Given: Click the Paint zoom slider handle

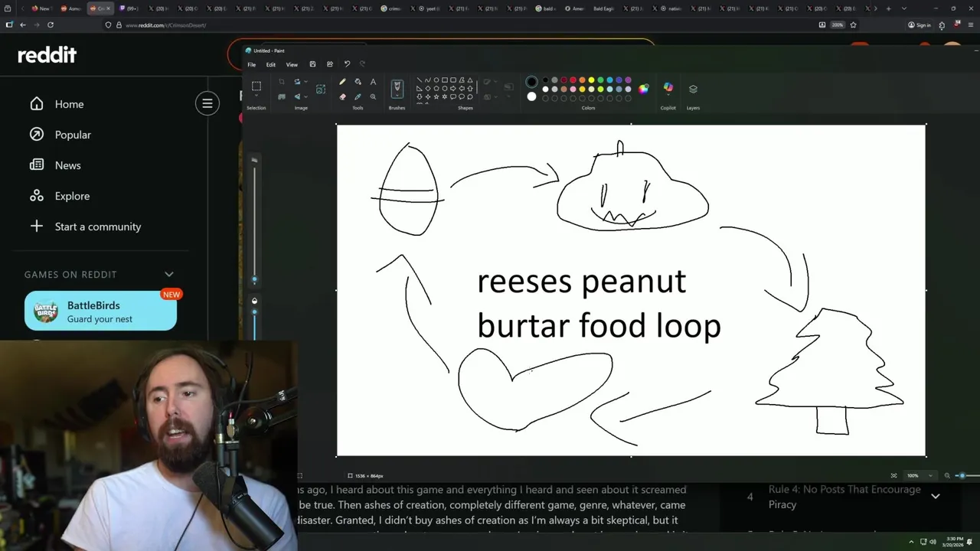Looking at the screenshot, I should pyautogui.click(x=962, y=476).
